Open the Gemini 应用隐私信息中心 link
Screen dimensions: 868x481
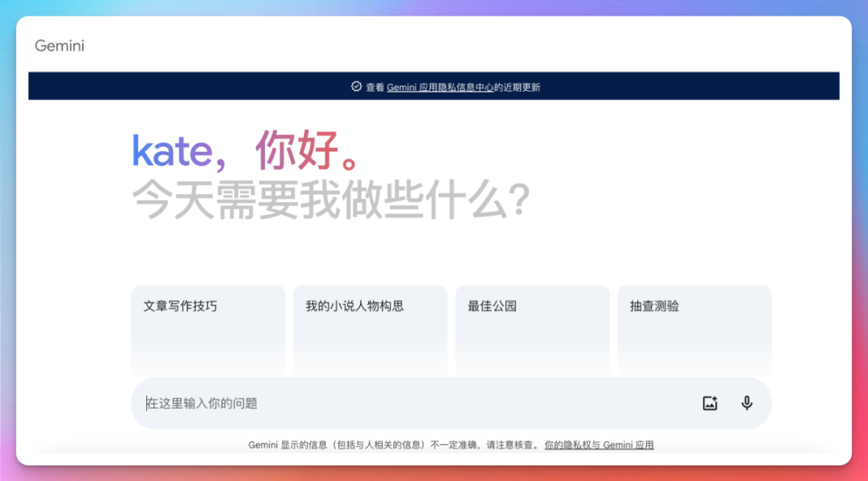440,88
